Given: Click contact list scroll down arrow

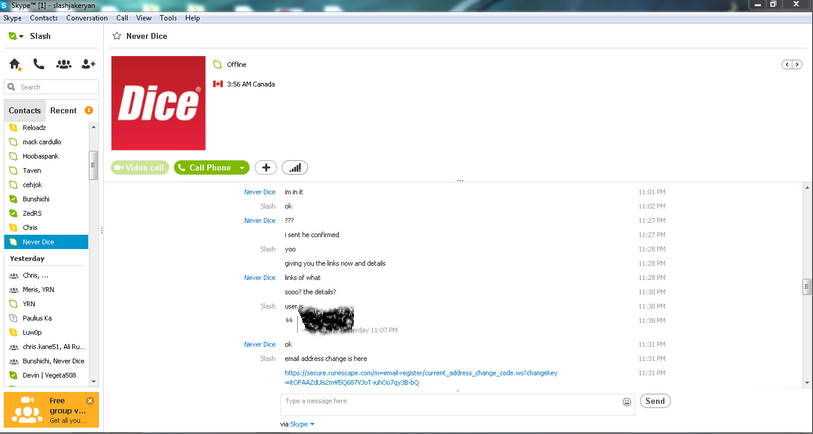Looking at the screenshot, I should click(93, 381).
